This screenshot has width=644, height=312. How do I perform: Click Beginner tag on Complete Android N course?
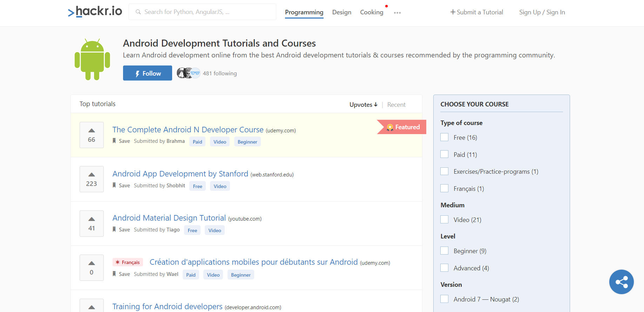click(247, 142)
